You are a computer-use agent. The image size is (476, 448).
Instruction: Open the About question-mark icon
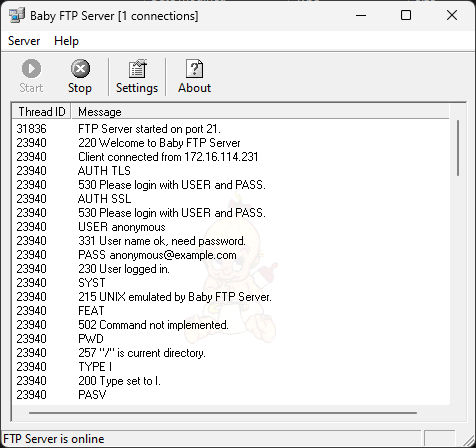(194, 69)
